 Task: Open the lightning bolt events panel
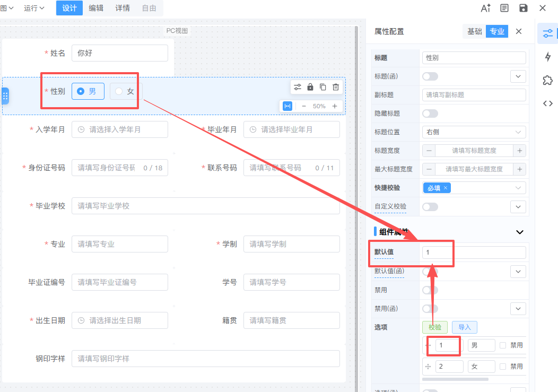point(548,57)
